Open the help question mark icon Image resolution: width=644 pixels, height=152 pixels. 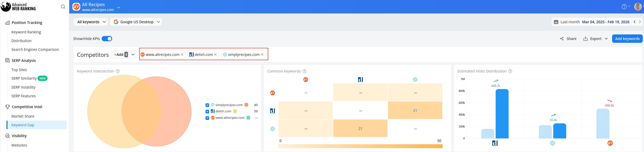624,7
